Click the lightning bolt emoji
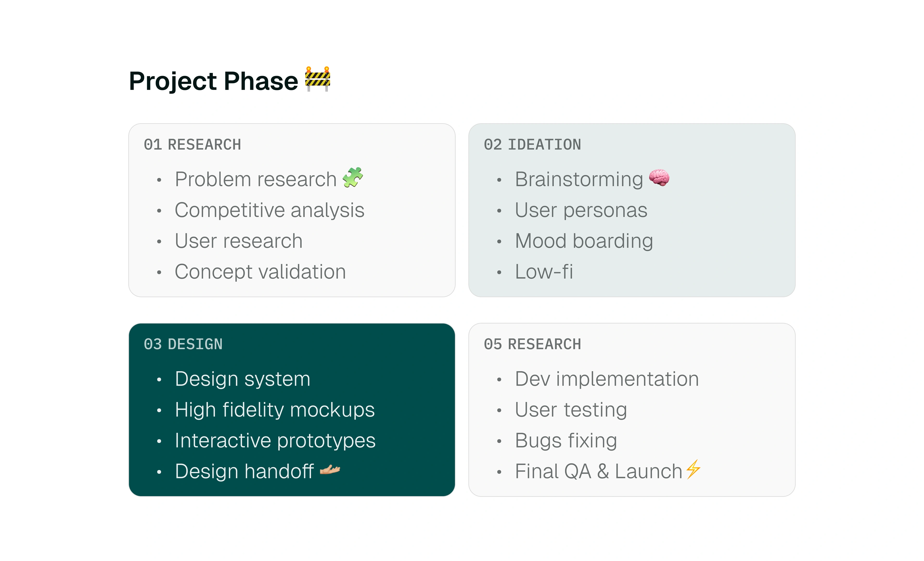924x561 pixels. [x=693, y=470]
